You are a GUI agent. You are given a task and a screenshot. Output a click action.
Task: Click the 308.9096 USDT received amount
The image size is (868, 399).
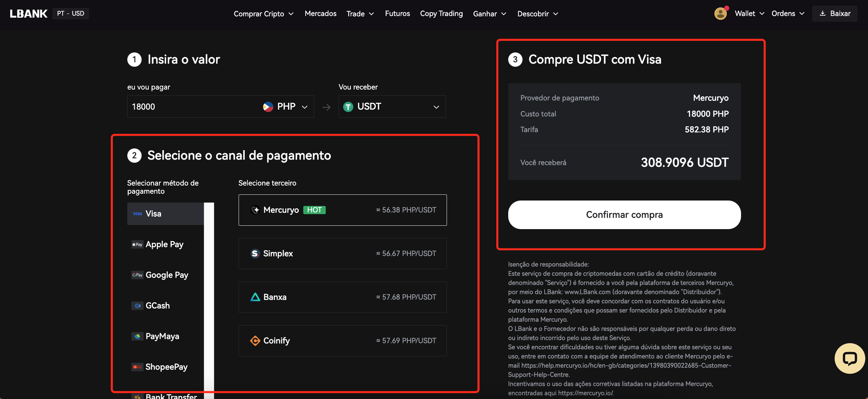click(685, 163)
